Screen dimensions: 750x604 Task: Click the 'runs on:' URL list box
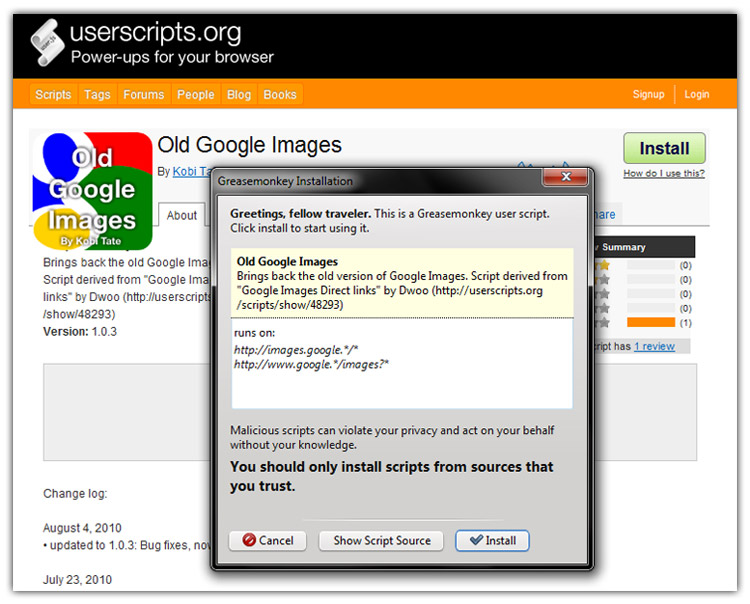pyautogui.click(x=402, y=364)
